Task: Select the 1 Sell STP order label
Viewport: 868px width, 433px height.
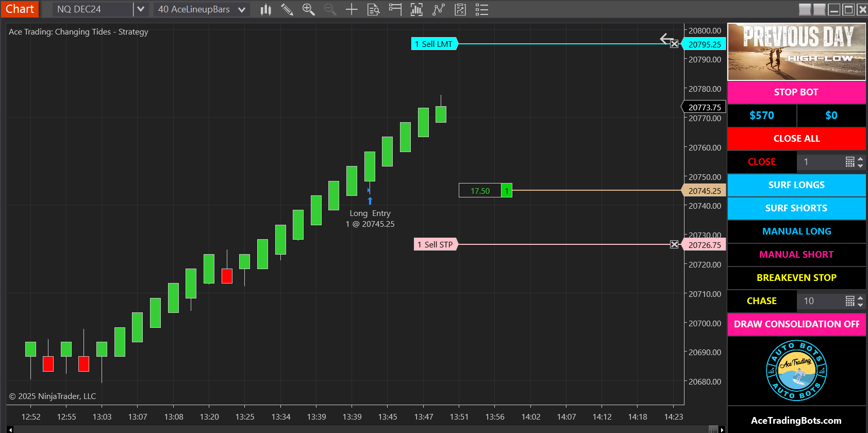Action: pyautogui.click(x=436, y=244)
